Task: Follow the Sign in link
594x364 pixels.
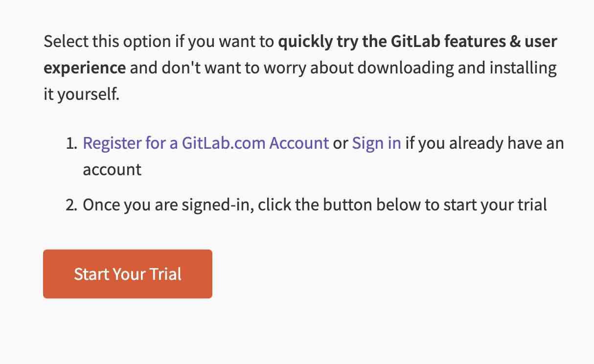Action: tap(376, 143)
